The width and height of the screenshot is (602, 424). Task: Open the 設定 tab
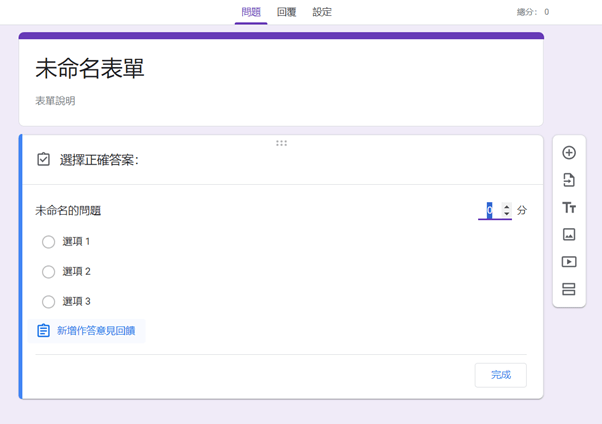click(x=322, y=12)
